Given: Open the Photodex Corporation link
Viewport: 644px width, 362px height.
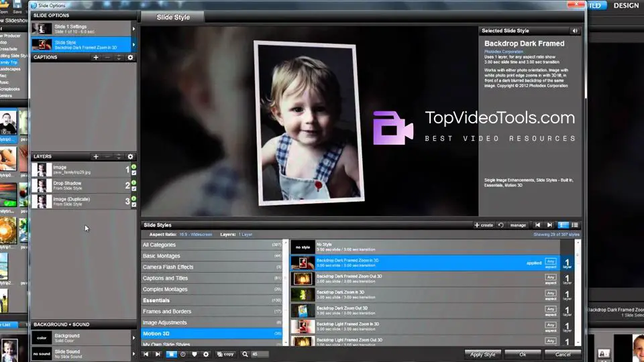Looking at the screenshot, I should [504, 52].
